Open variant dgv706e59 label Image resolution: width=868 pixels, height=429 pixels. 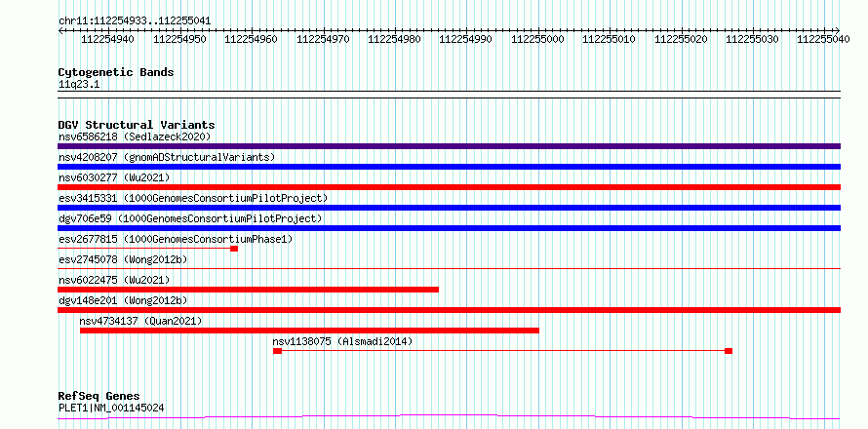(x=190, y=218)
